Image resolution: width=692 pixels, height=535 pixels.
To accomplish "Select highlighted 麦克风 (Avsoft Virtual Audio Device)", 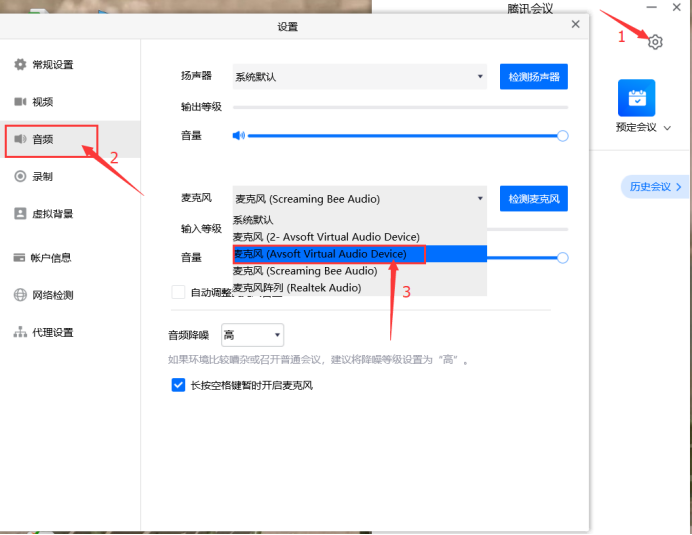I will pos(360,254).
